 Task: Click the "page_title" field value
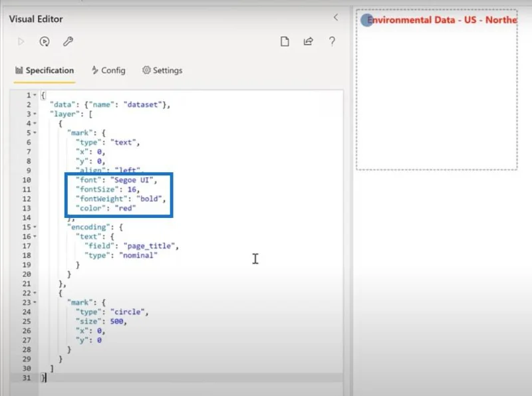[x=149, y=246]
